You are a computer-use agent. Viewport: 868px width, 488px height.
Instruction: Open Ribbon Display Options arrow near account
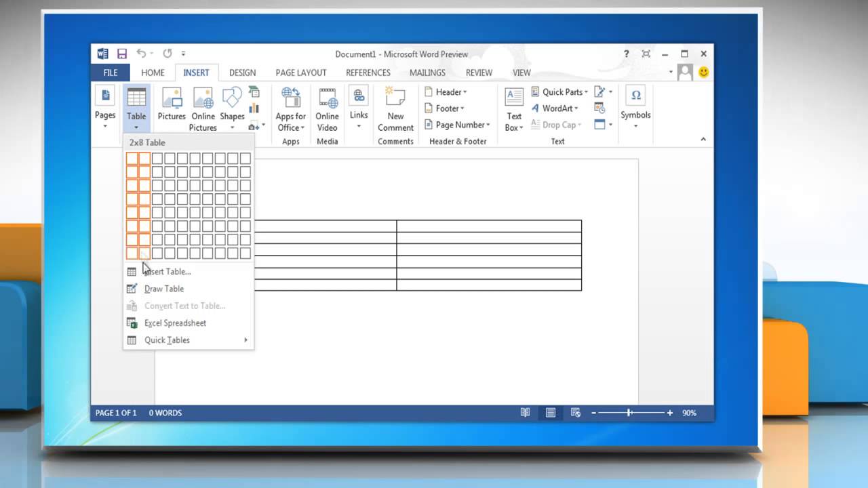[671, 72]
